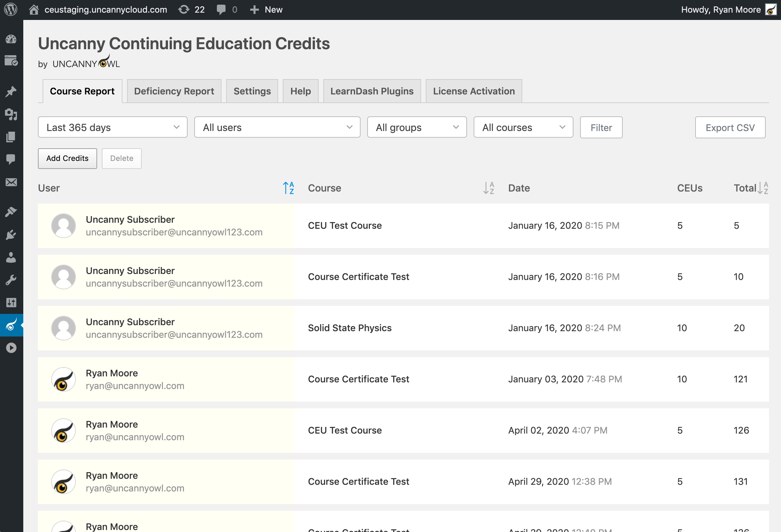Click the updates icon showing 22

point(191,9)
